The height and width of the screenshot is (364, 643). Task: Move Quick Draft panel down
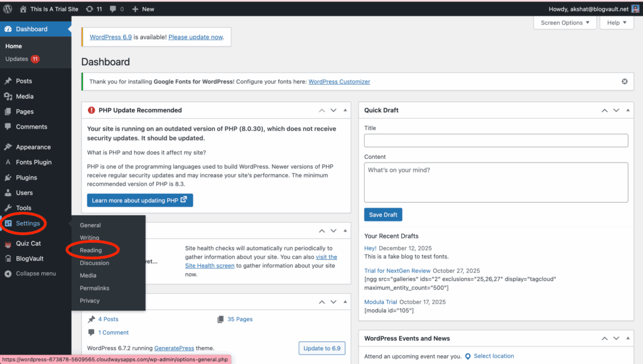pos(616,110)
